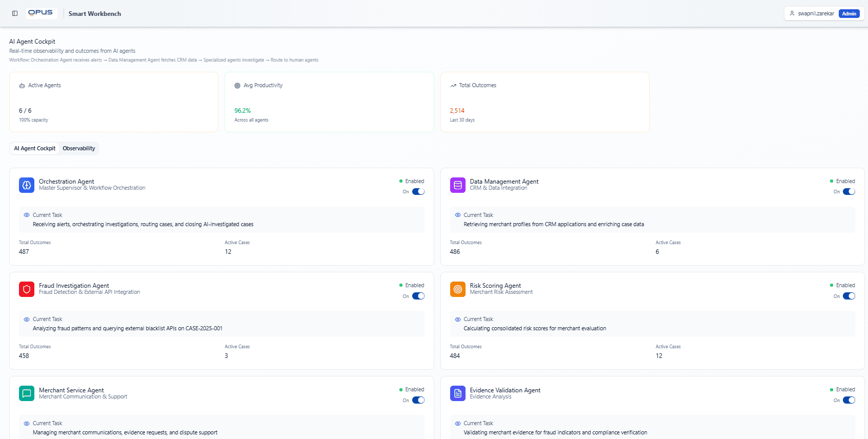Click the Admin badge
868x439 pixels.
coord(849,14)
